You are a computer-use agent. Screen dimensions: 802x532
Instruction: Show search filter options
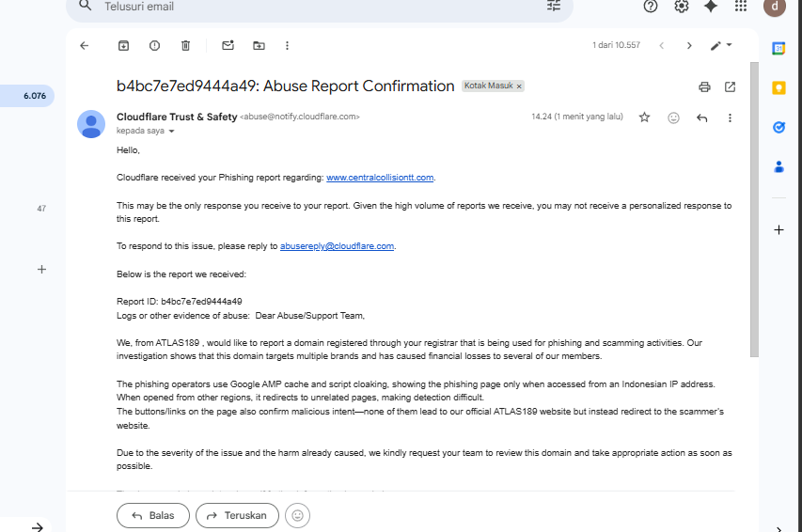click(x=554, y=7)
